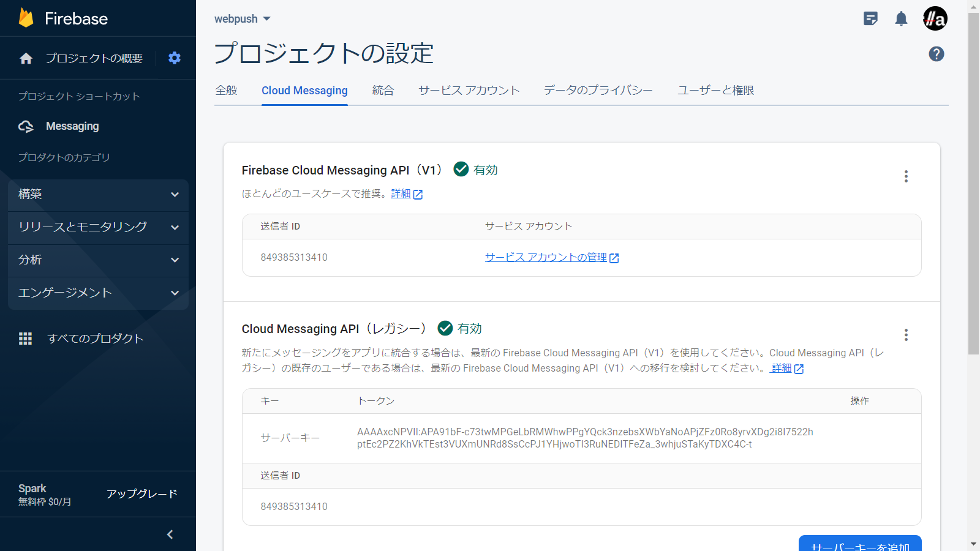Click the scrollbar down arrow
The image size is (980, 551).
973,544
